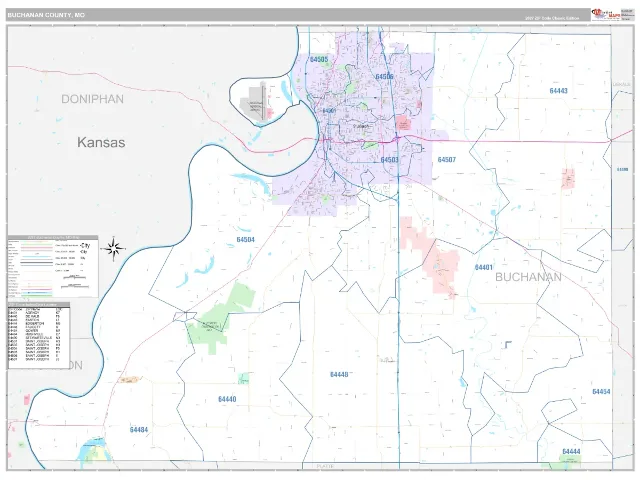Select the 64448 ZIP code label

coord(339,374)
